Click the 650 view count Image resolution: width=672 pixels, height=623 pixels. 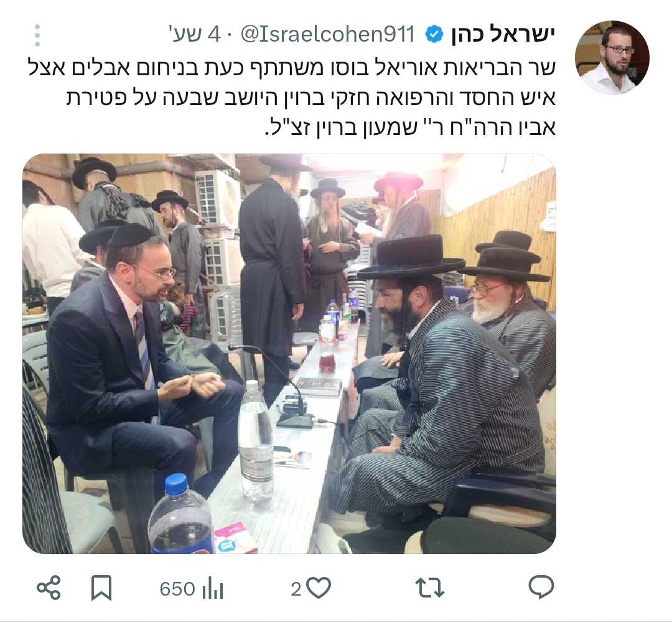pyautogui.click(x=177, y=589)
